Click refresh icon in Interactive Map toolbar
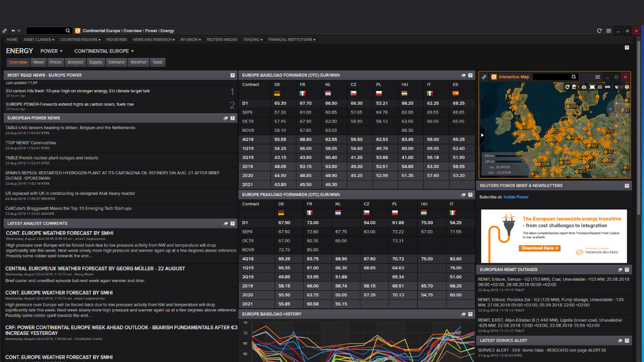The height and width of the screenshot is (362, 644). click(x=567, y=87)
